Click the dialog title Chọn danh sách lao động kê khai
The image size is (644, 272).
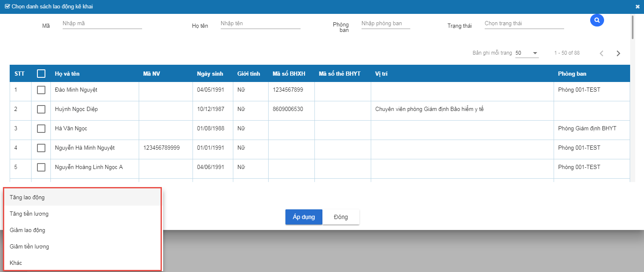pos(52,7)
